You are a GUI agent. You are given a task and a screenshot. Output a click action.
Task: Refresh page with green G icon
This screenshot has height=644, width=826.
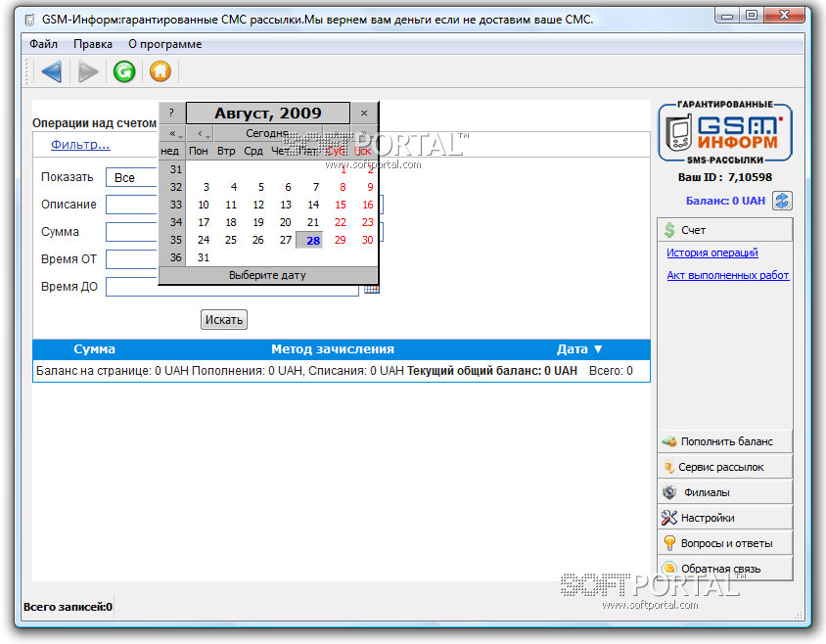[124, 71]
